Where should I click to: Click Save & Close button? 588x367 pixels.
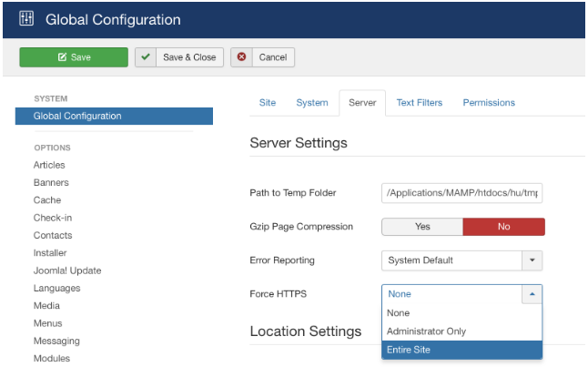(x=178, y=57)
